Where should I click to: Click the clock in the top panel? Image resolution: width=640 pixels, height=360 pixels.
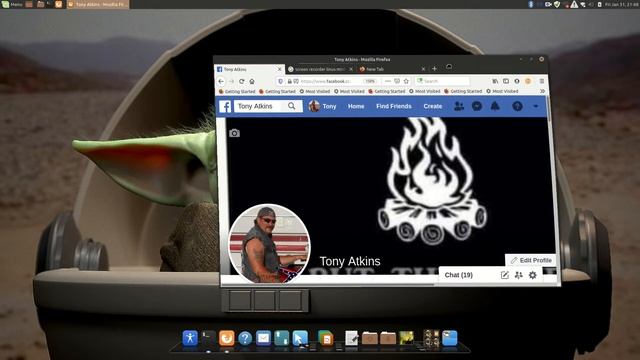click(x=622, y=4)
